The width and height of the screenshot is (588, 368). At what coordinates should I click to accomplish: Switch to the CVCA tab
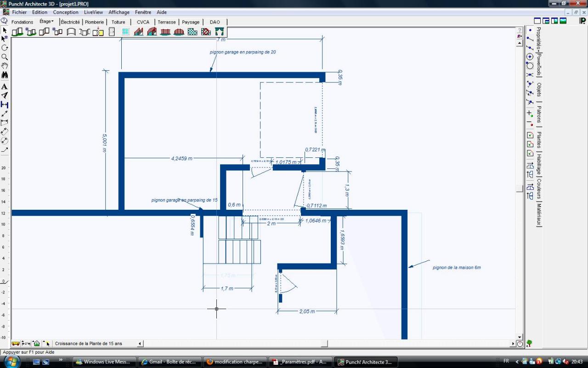coord(143,22)
